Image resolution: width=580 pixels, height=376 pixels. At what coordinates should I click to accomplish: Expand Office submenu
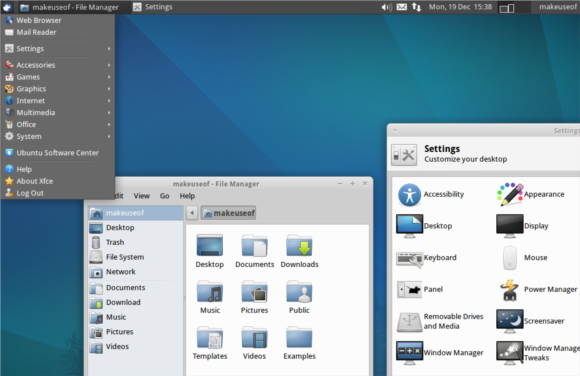(58, 124)
